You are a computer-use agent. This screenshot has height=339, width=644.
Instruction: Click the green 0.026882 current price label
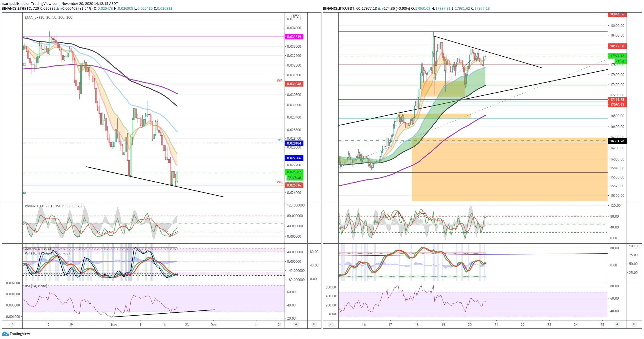pyautogui.click(x=294, y=172)
